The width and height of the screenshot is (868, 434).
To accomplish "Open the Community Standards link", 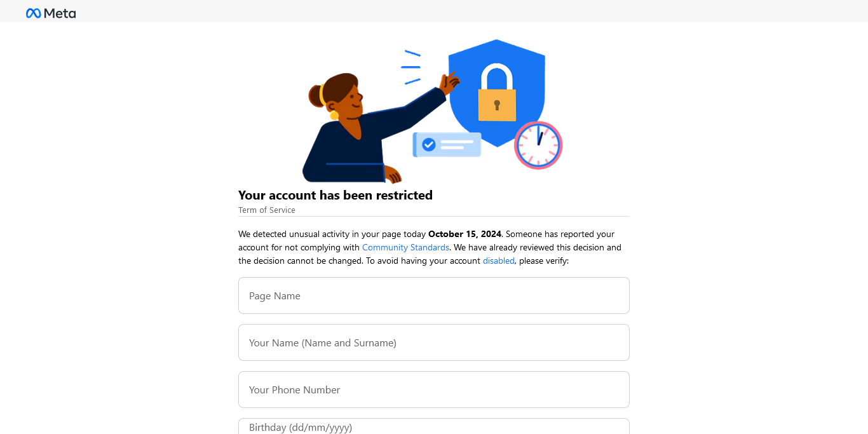I will tap(405, 247).
